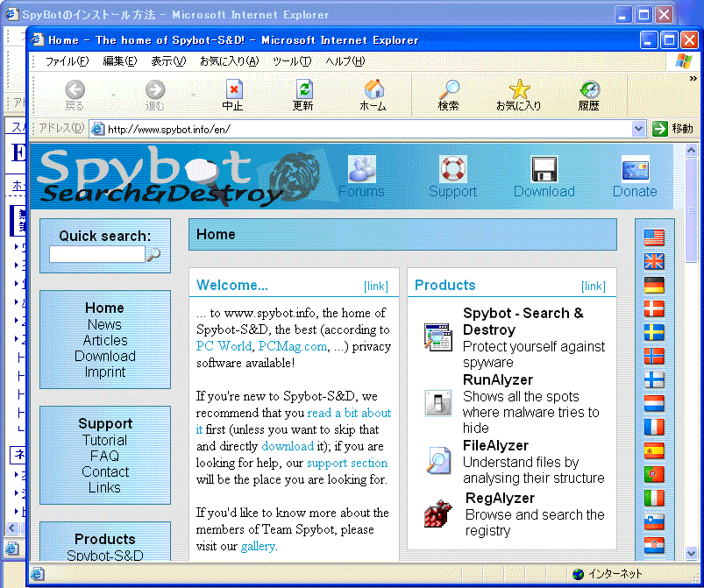Open Tutorial in the sidebar Support box
704x588 pixels.
point(104,440)
